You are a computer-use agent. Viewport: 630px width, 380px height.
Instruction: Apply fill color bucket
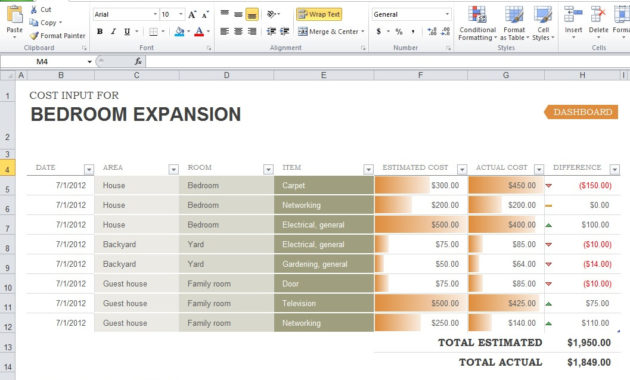179,31
